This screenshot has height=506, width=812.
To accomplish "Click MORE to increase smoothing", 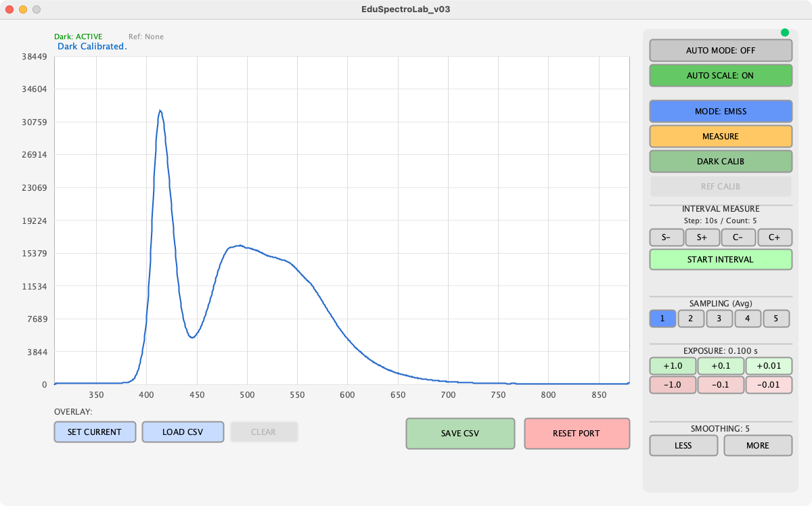I will [x=758, y=446].
